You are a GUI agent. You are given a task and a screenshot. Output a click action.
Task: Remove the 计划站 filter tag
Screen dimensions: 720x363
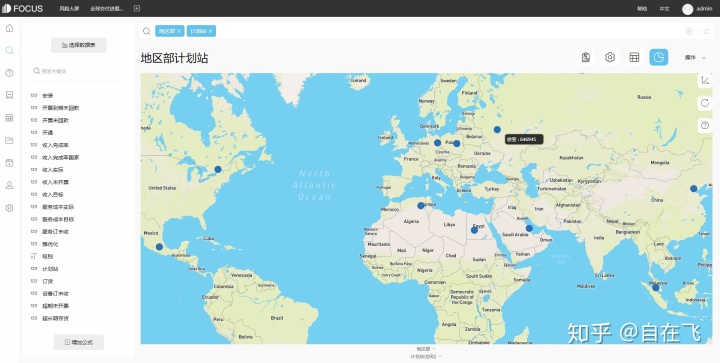click(211, 31)
